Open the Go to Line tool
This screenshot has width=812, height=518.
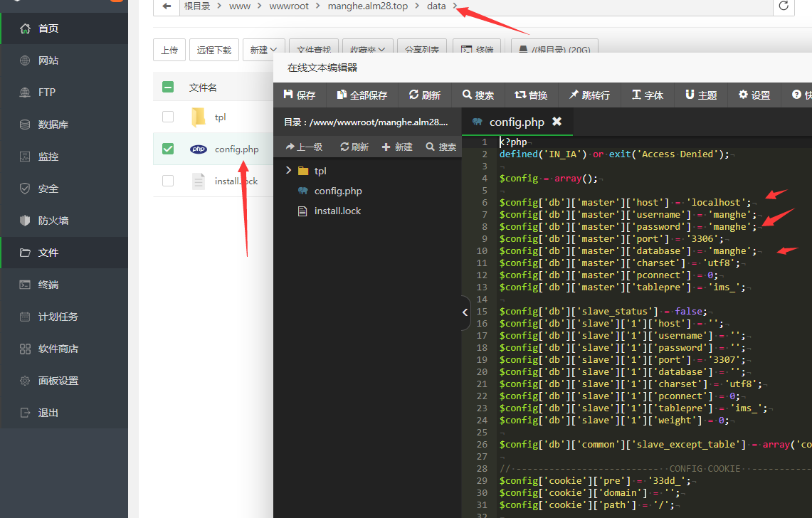tap(589, 95)
